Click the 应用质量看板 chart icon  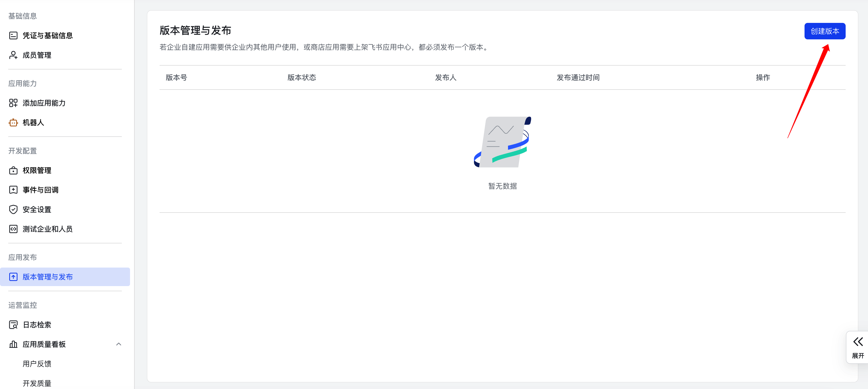click(x=13, y=344)
